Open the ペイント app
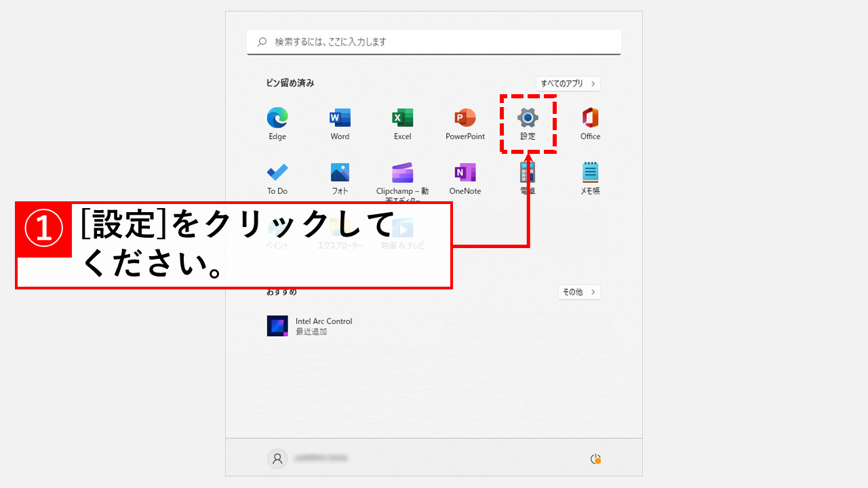868x488 pixels. tap(277, 232)
